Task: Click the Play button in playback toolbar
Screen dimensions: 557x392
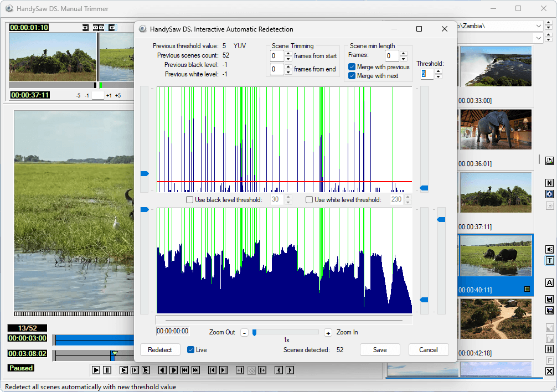Action: pyautogui.click(x=96, y=370)
